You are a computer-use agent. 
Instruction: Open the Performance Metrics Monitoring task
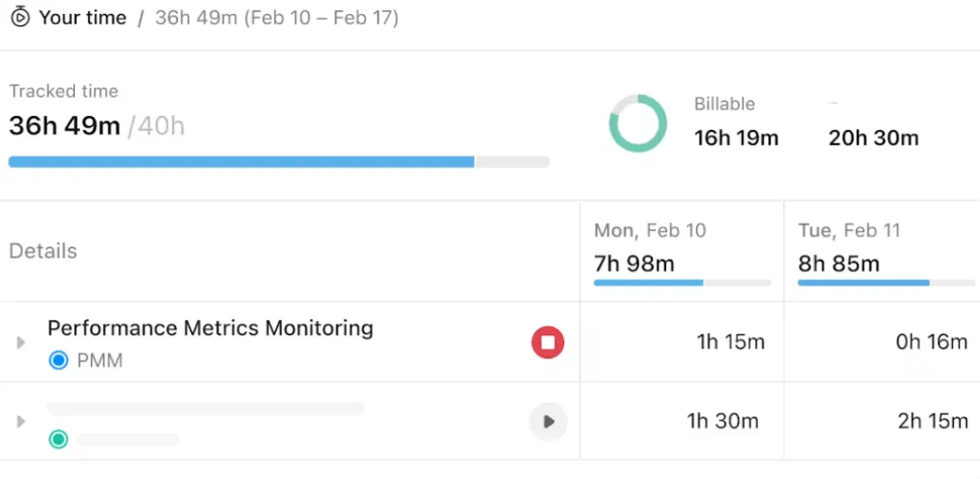211,328
